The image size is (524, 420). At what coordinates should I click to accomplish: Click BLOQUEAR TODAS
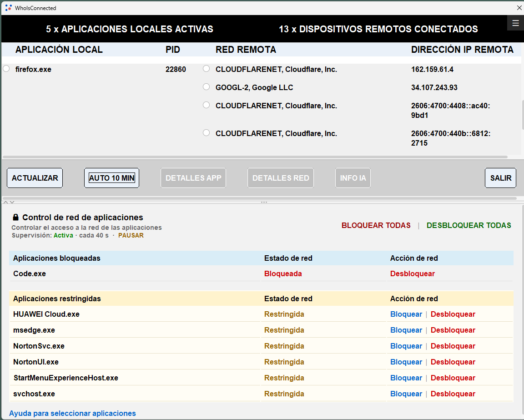click(x=376, y=225)
